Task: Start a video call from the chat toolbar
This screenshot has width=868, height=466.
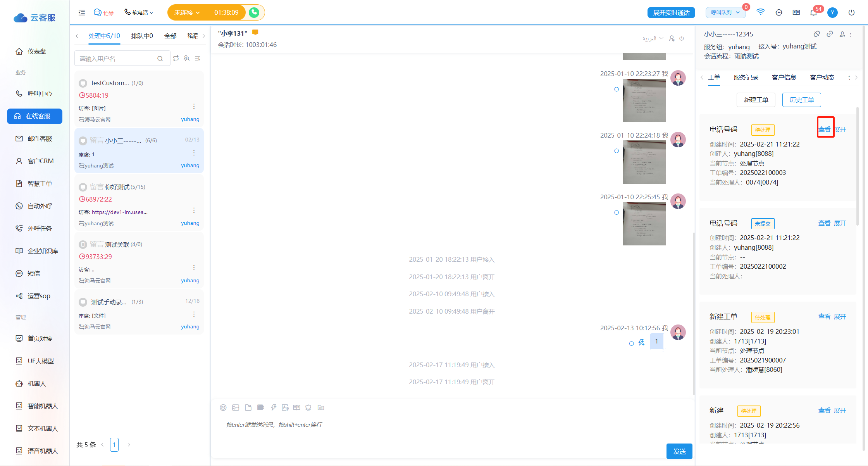Action: click(x=261, y=407)
